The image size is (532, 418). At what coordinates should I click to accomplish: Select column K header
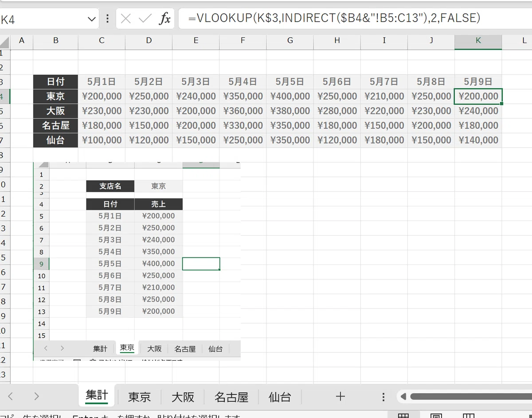[478, 41]
